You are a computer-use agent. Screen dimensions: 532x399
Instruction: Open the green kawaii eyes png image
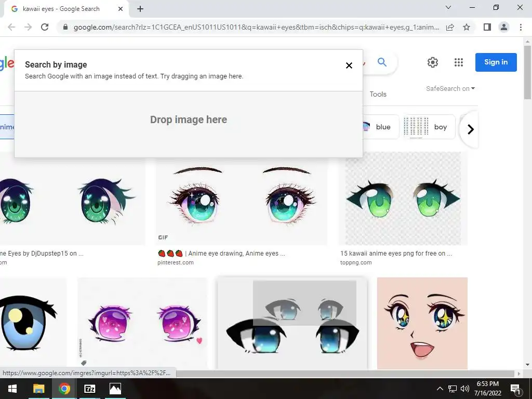[x=403, y=198]
